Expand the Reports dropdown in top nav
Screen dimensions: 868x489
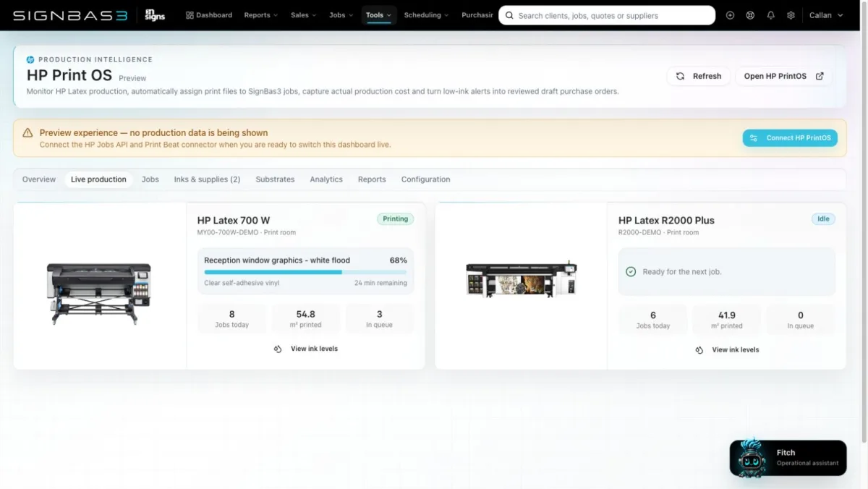(260, 15)
